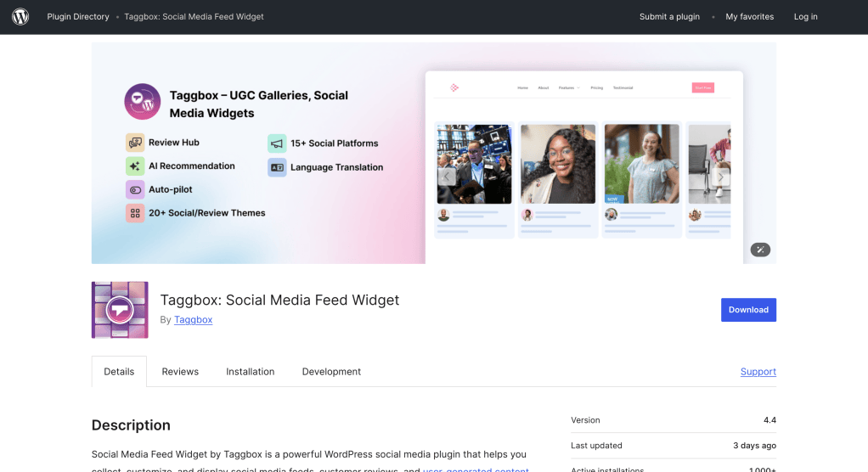Click the Description heading
This screenshot has width=868, height=472.
(131, 425)
